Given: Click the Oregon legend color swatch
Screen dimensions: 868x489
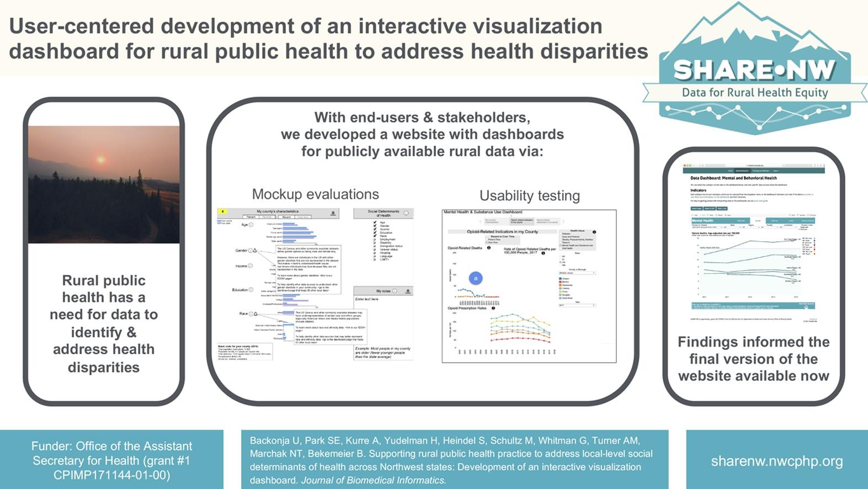Looking at the screenshot, I should (x=561, y=279).
